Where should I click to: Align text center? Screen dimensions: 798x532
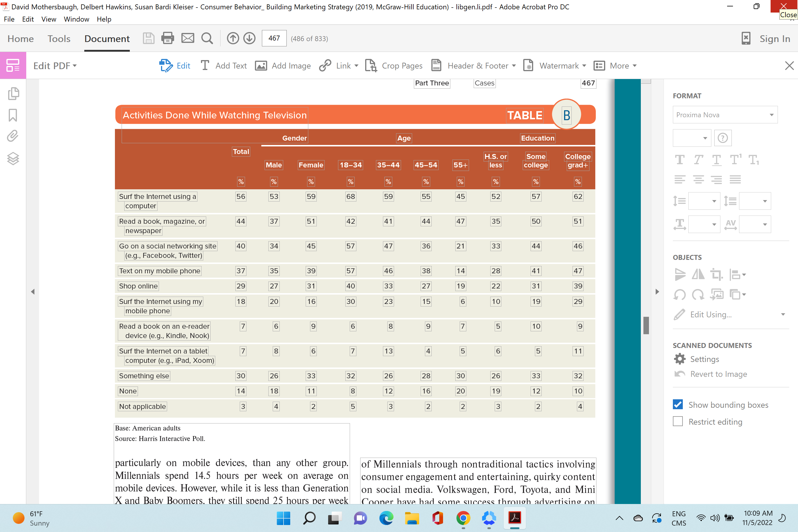[698, 179]
